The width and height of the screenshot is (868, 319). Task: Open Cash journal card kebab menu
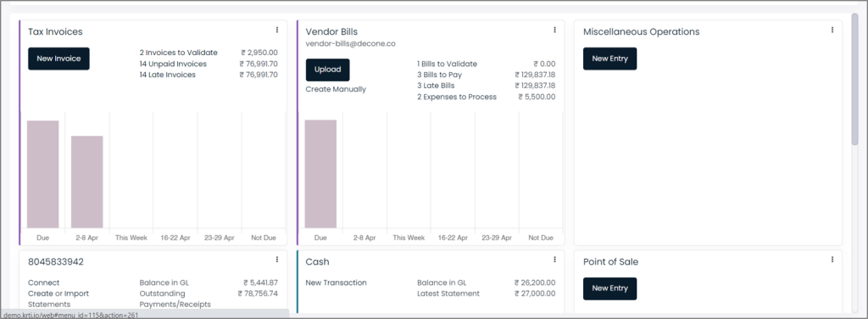click(554, 260)
